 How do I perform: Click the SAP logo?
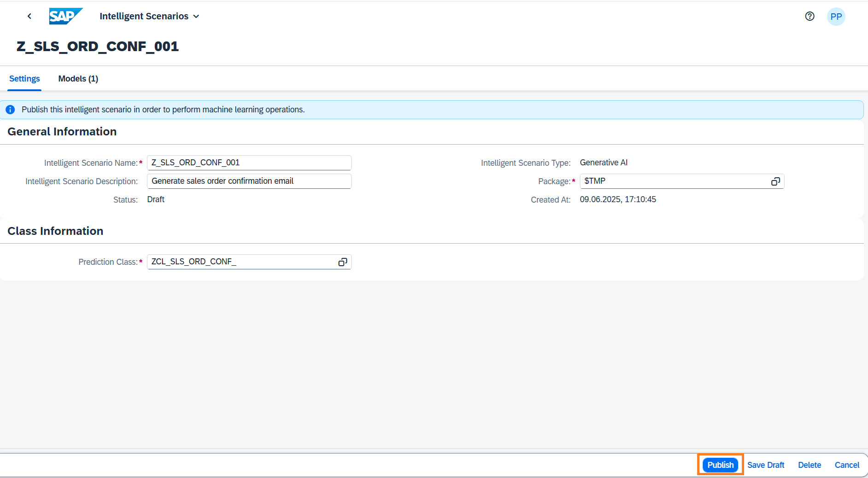65,16
